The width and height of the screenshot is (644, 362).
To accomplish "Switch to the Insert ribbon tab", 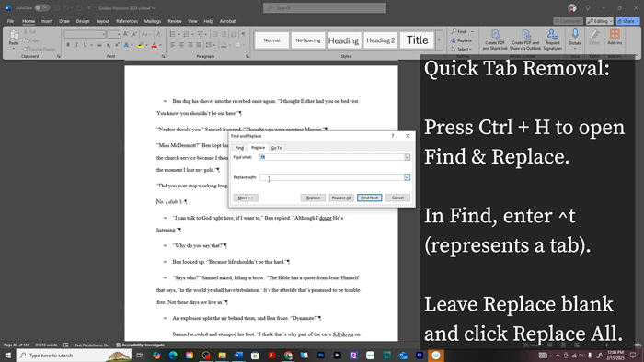I will click(x=47, y=21).
